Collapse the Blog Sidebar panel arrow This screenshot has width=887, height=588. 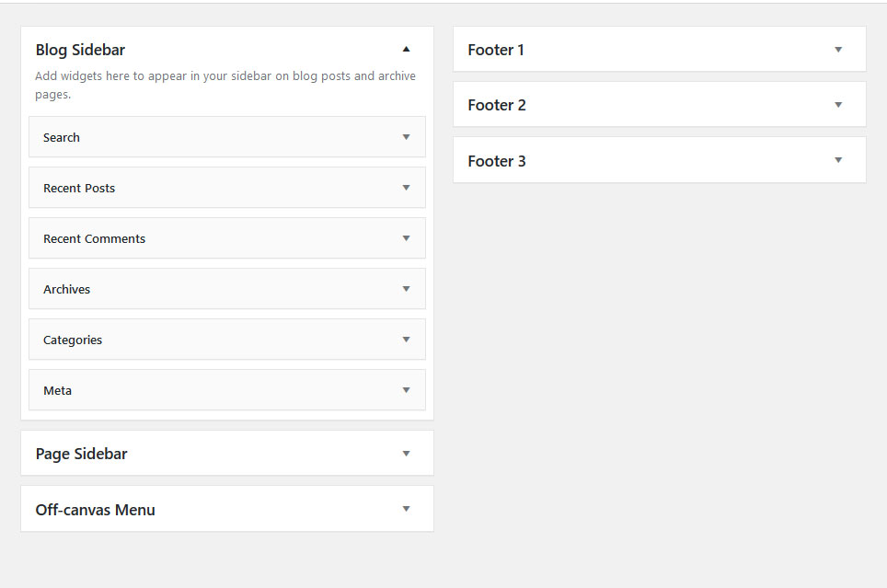[x=406, y=50]
